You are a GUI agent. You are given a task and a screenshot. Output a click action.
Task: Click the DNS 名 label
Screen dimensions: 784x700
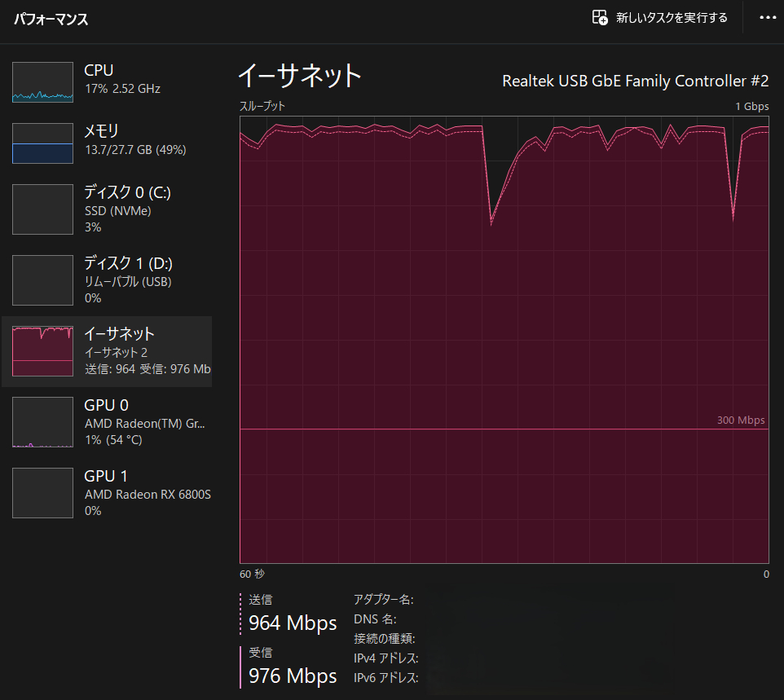(375, 619)
